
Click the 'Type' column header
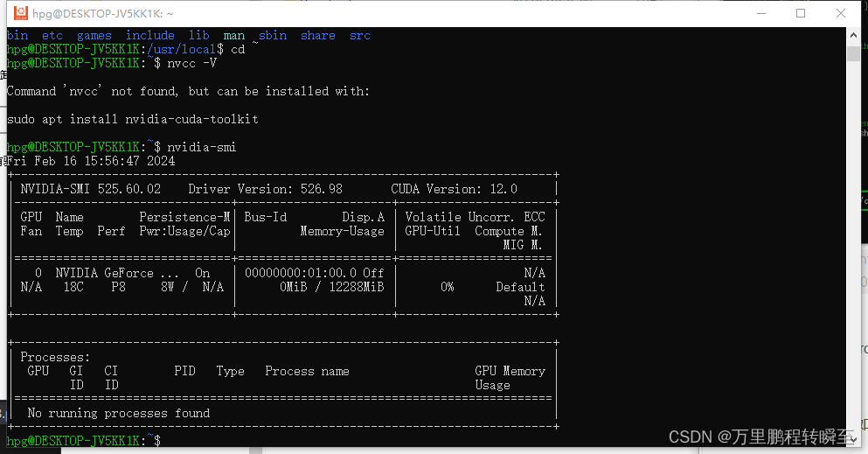click(x=230, y=371)
